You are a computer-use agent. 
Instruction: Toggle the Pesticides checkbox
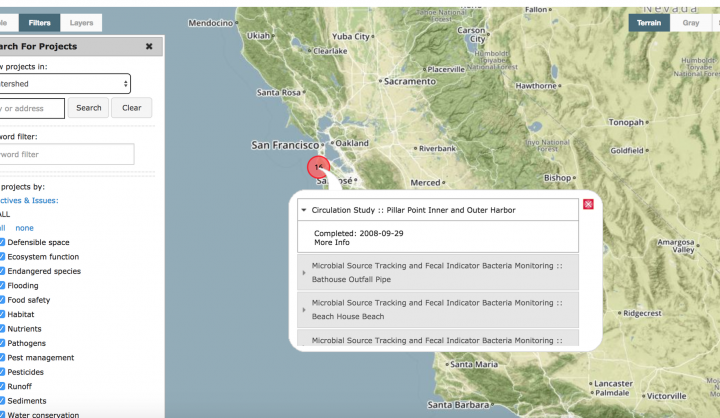(x=2, y=372)
